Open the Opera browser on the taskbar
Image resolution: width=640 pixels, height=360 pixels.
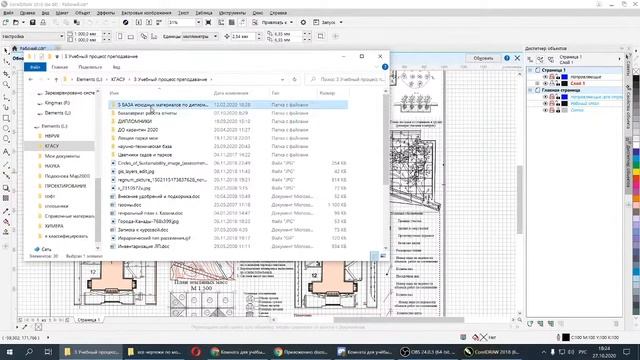point(196,351)
